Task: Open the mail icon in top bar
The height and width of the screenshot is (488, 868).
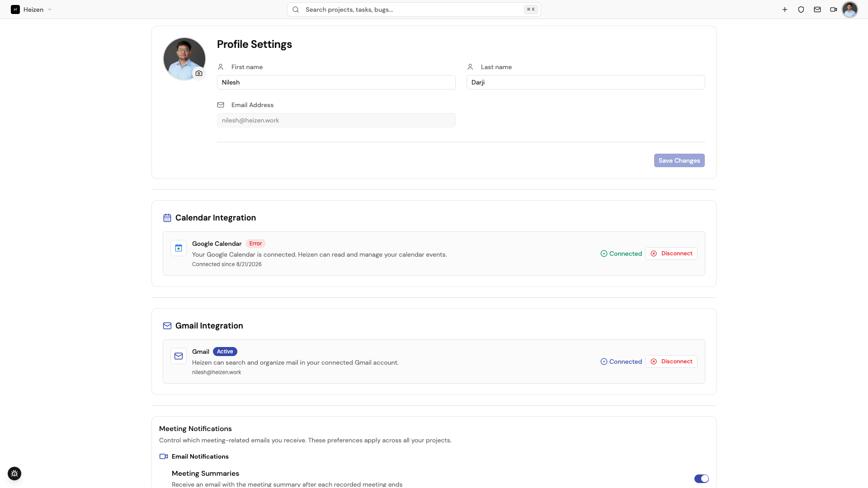Action: [817, 9]
